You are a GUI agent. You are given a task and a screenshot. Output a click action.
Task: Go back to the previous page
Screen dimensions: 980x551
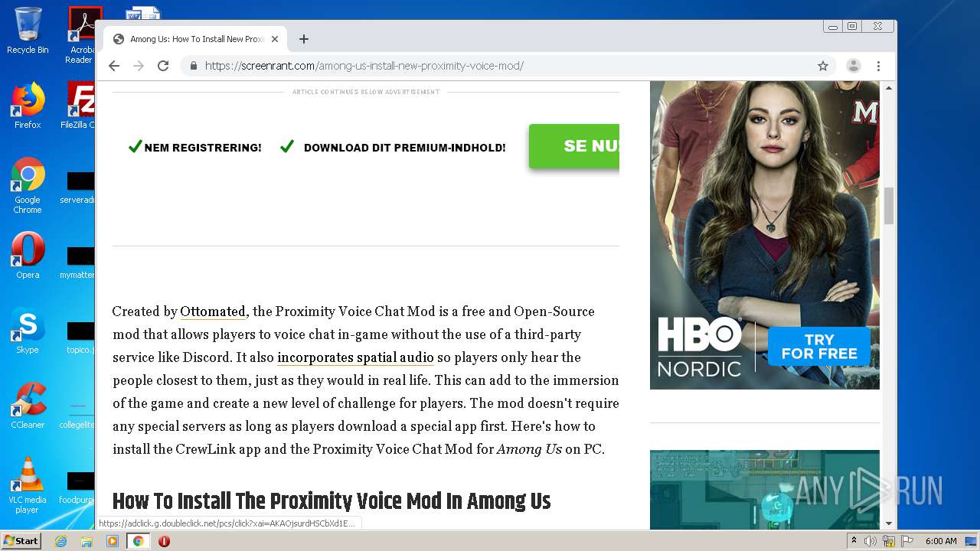114,66
